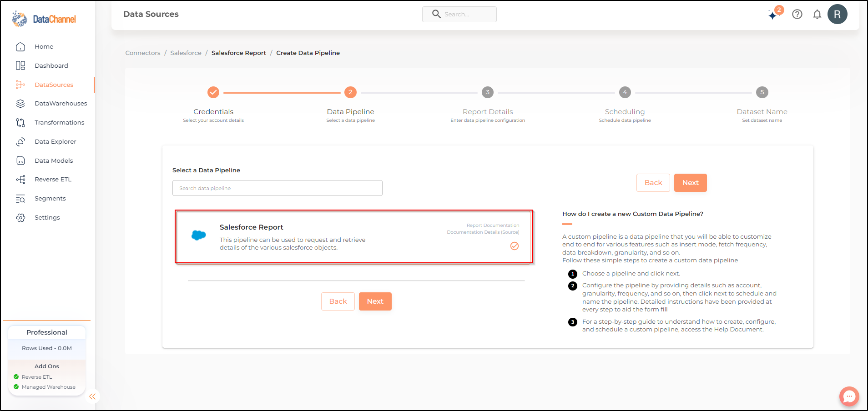Click the search magnifier icon
Image resolution: width=868 pixels, height=411 pixels.
(x=436, y=14)
